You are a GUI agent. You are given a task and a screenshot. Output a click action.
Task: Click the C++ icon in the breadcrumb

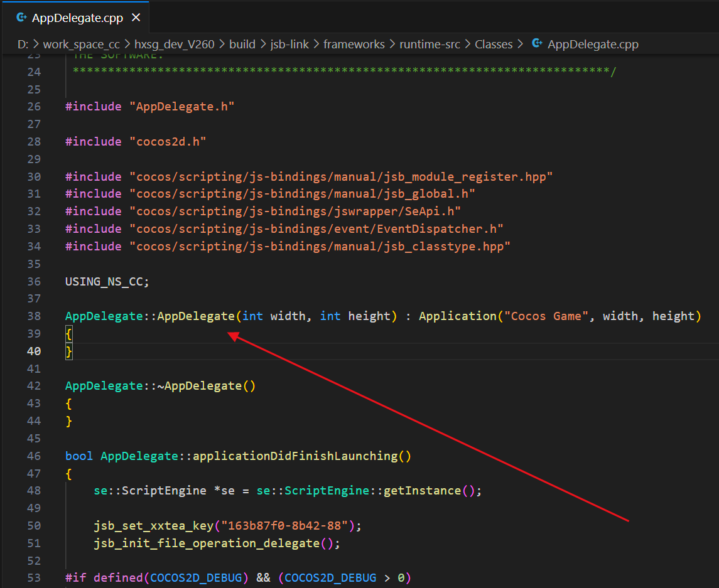tap(537, 43)
